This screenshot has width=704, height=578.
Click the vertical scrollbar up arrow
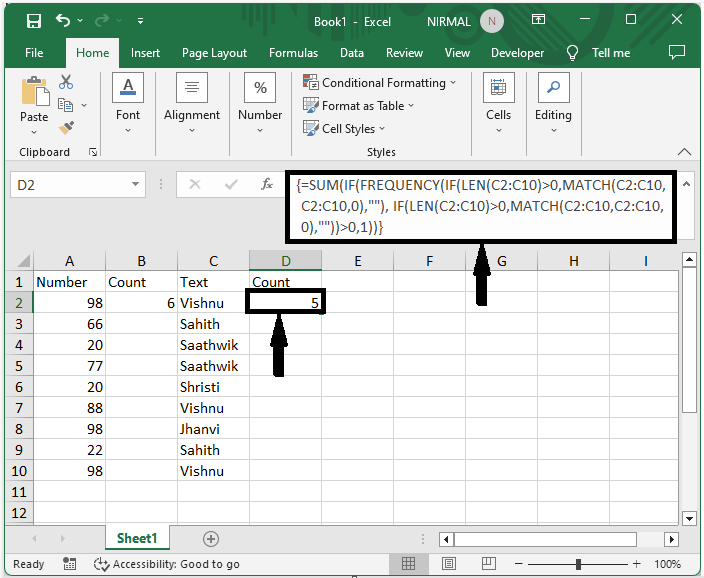coord(689,260)
